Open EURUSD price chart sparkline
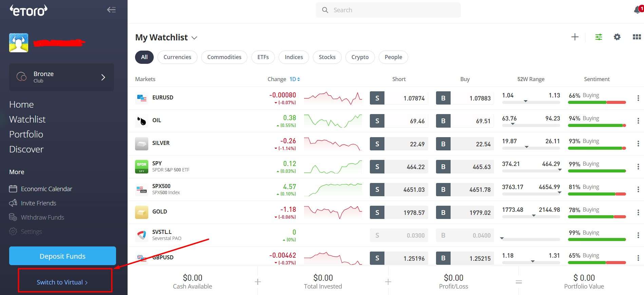 [x=333, y=98]
